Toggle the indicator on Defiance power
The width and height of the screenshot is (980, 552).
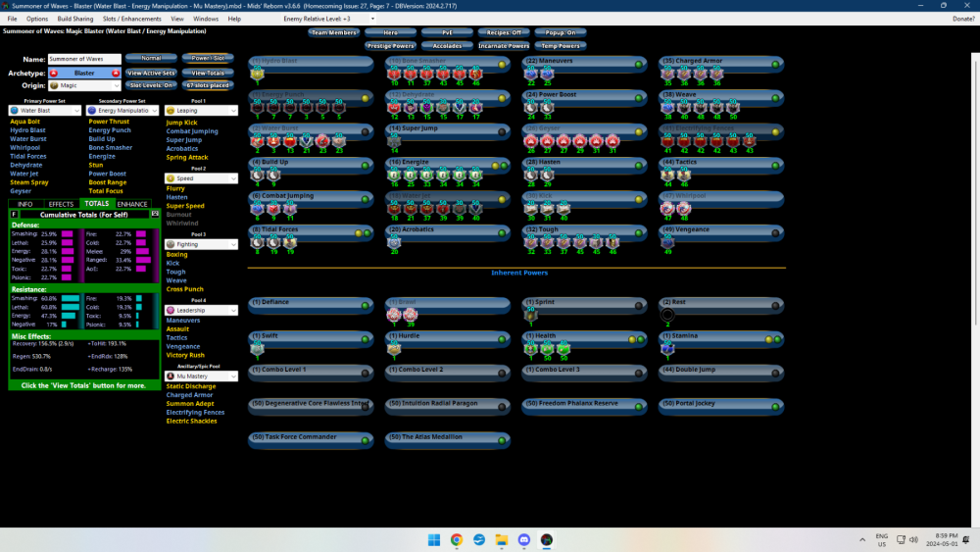pyautogui.click(x=366, y=306)
